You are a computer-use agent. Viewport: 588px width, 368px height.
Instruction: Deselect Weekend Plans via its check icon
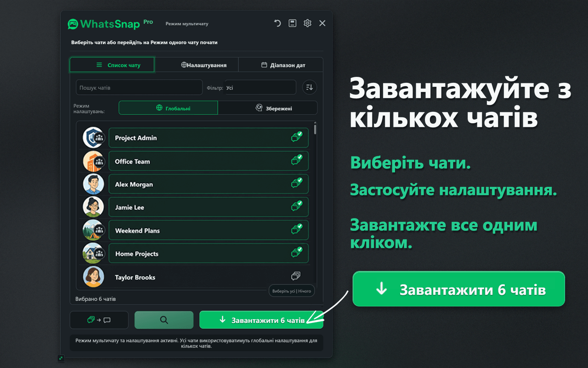click(x=296, y=229)
